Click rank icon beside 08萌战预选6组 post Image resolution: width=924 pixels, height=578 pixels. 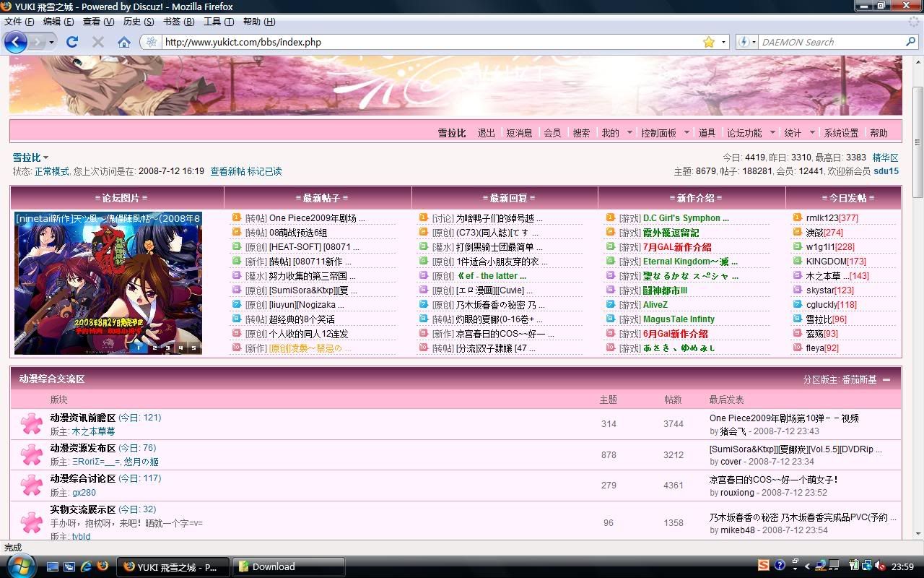tap(236, 232)
